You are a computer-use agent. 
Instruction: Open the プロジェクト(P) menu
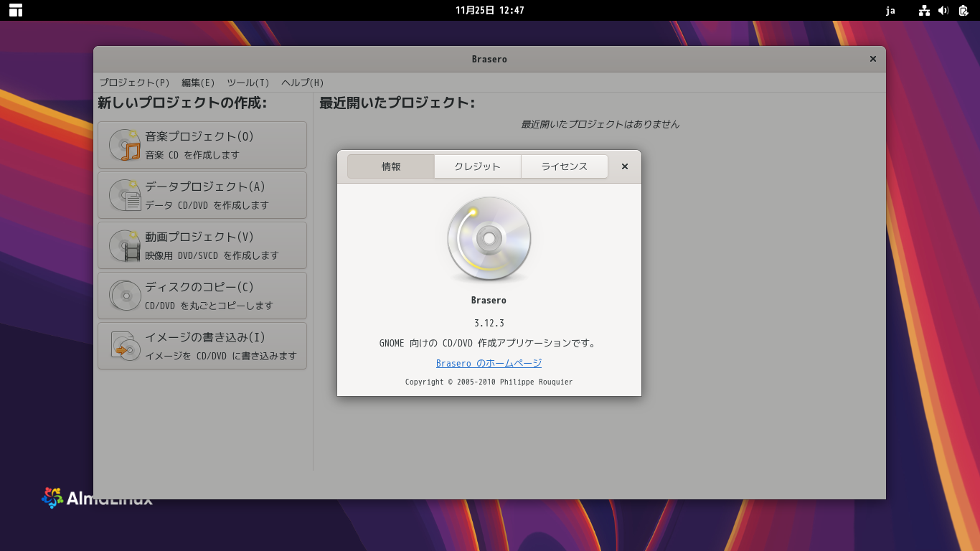coord(135,83)
